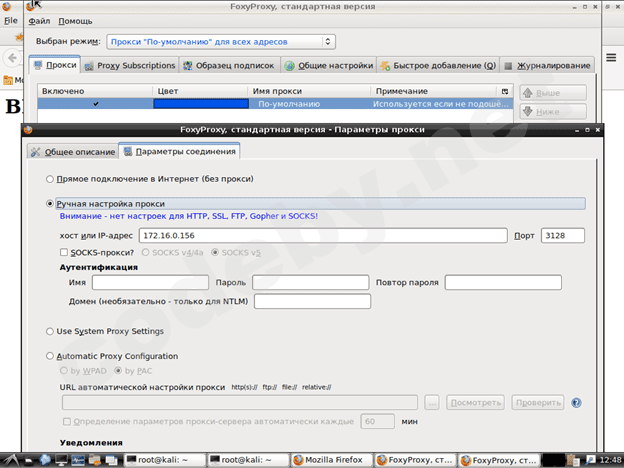Switch to first root@kali terminal in taskbar
624x468 pixels.
click(x=165, y=460)
